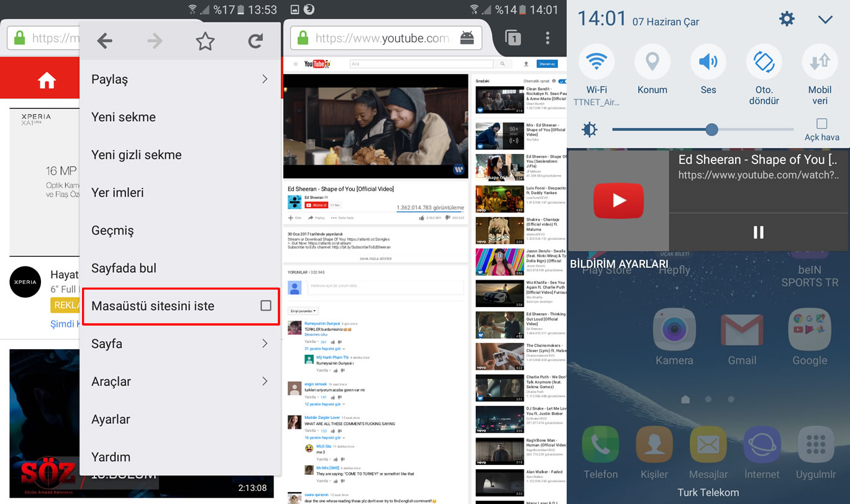Click the thumbs-up like icon

coord(422,218)
